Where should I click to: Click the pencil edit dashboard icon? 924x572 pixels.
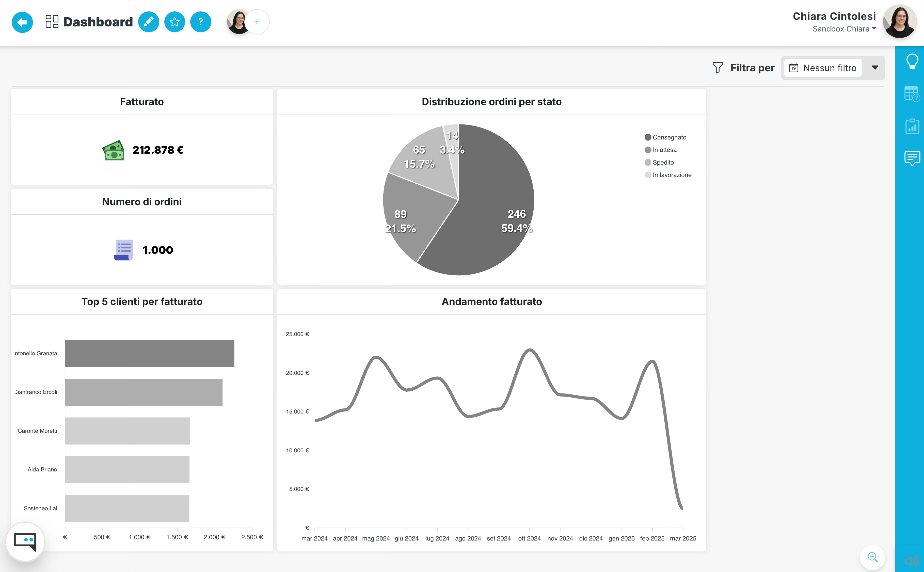pyautogui.click(x=148, y=22)
